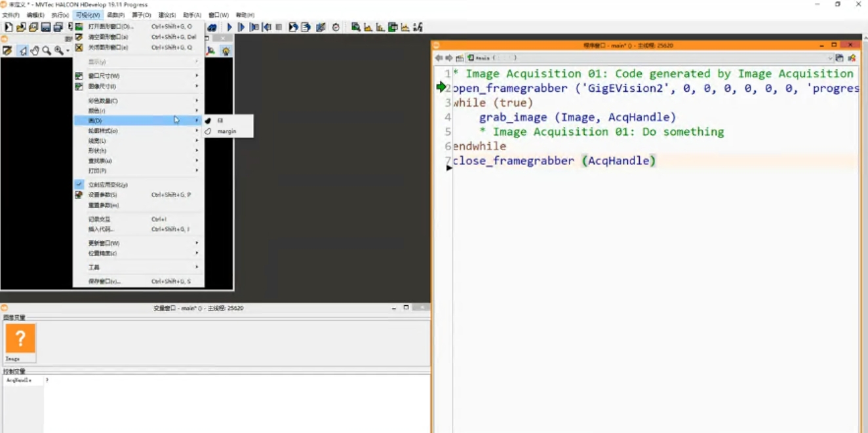
Task: Click the save disk icon in main toolbar
Action: tap(46, 27)
